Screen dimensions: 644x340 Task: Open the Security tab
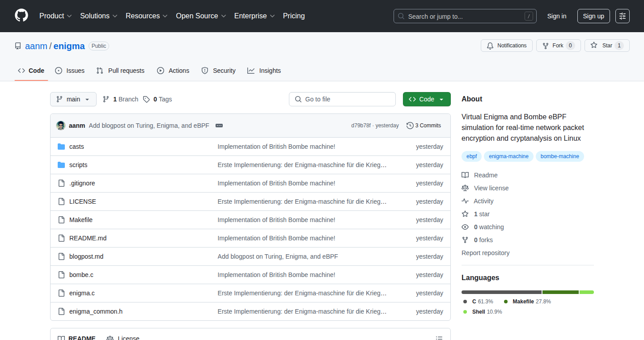pos(218,71)
